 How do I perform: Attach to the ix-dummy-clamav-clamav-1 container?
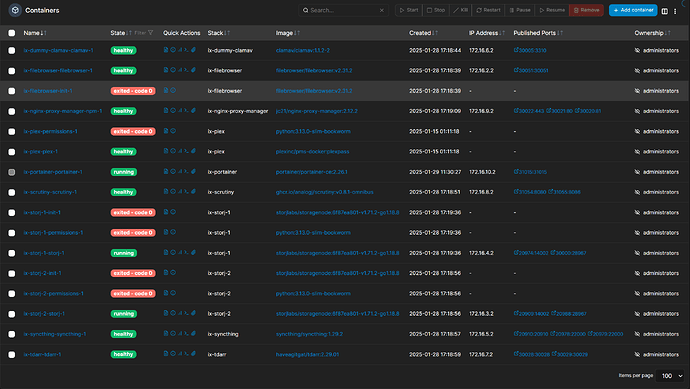point(193,50)
